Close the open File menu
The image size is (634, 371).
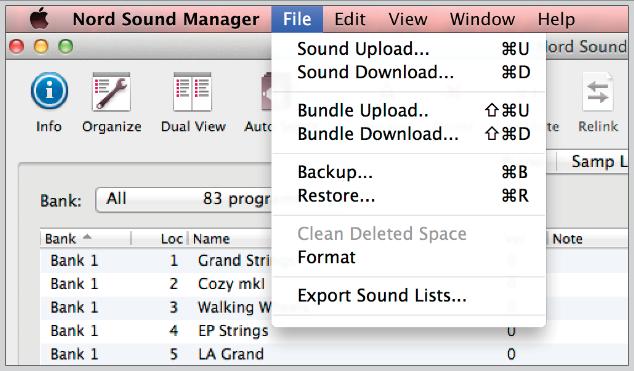coord(297,19)
